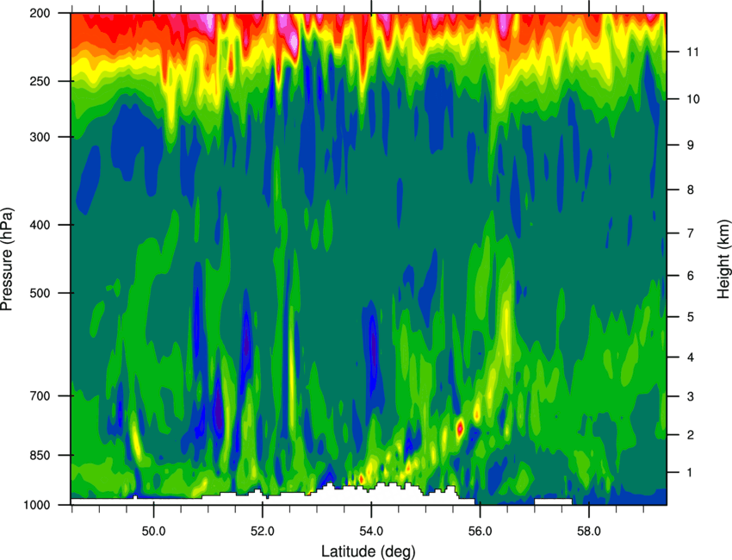732x560 pixels.
Task: Select the 1000 pressure tick label
Action: click(x=37, y=505)
